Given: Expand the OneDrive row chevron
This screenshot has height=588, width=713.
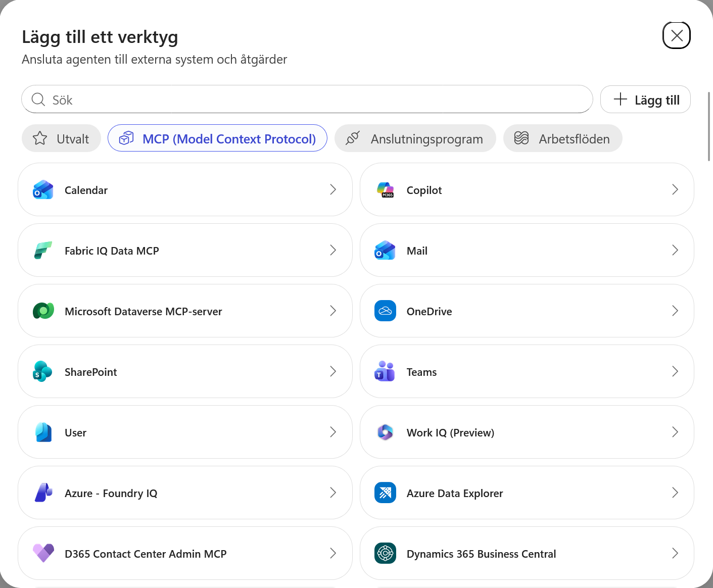Looking at the screenshot, I should (675, 311).
